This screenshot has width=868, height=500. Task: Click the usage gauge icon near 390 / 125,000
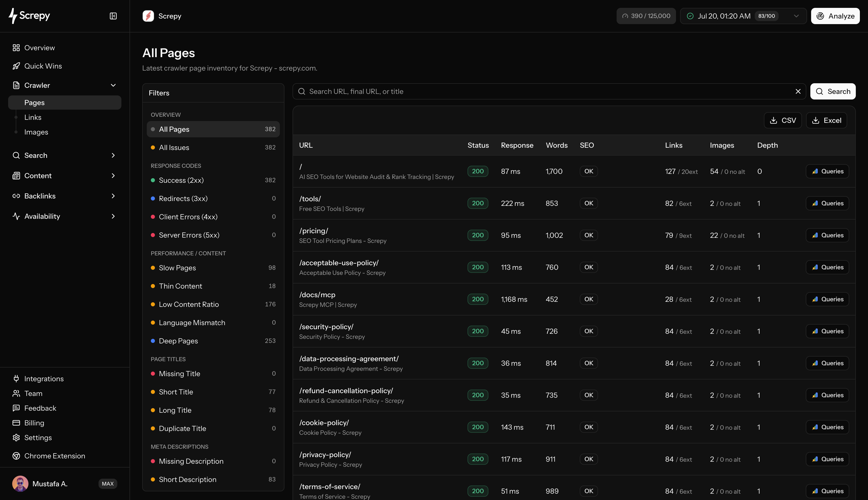click(625, 16)
